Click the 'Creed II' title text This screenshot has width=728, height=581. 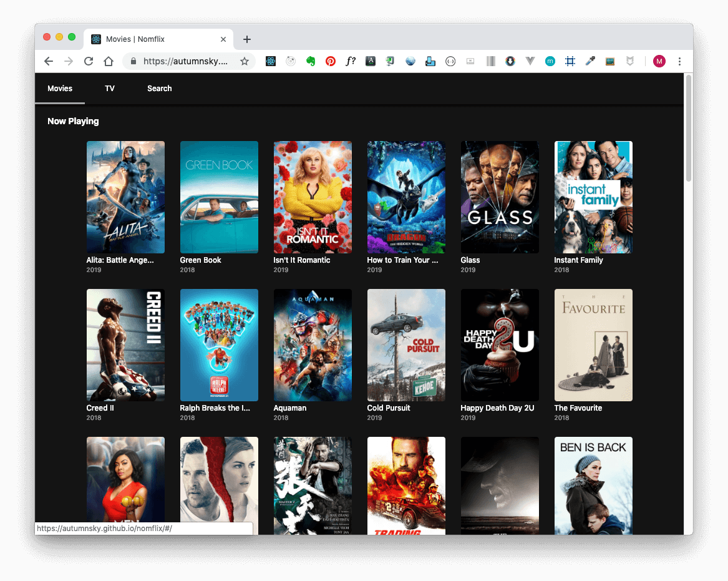pyautogui.click(x=100, y=408)
